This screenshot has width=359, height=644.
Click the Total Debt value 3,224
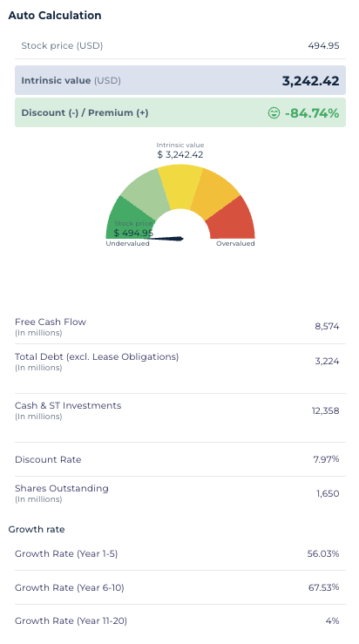tap(327, 362)
